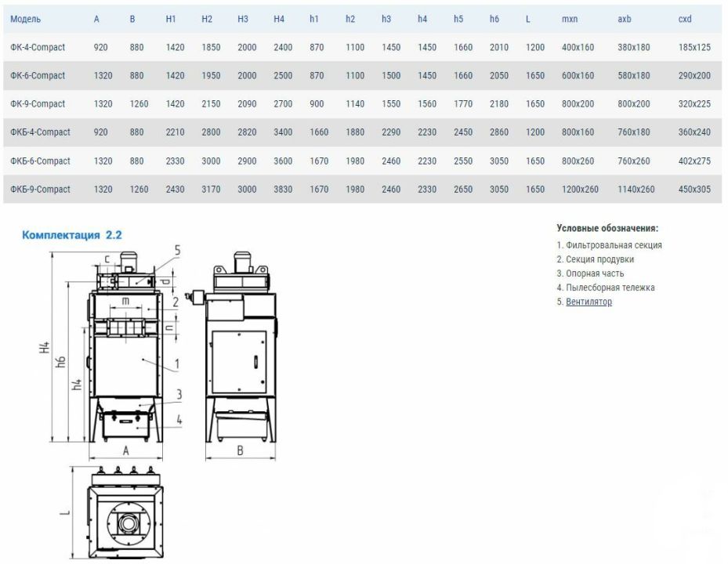
Task: Click the Условные обозначения legend title
Action: pos(607,229)
